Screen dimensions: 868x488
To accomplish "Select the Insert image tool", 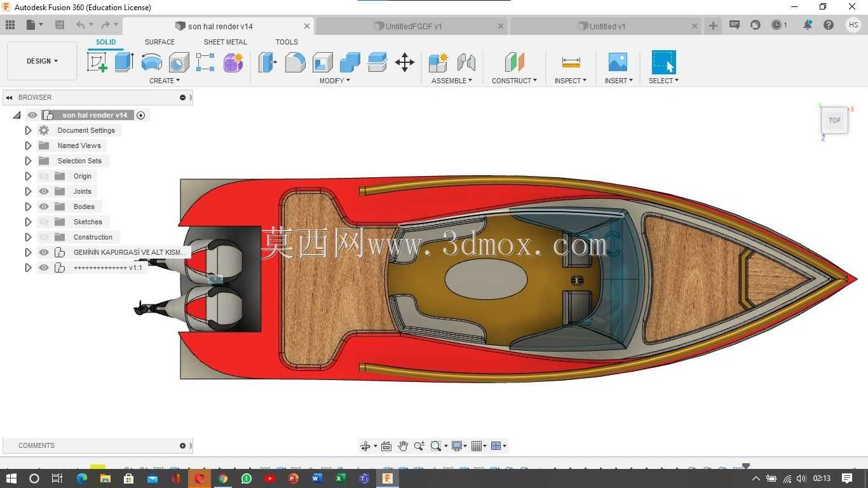I will pos(617,62).
